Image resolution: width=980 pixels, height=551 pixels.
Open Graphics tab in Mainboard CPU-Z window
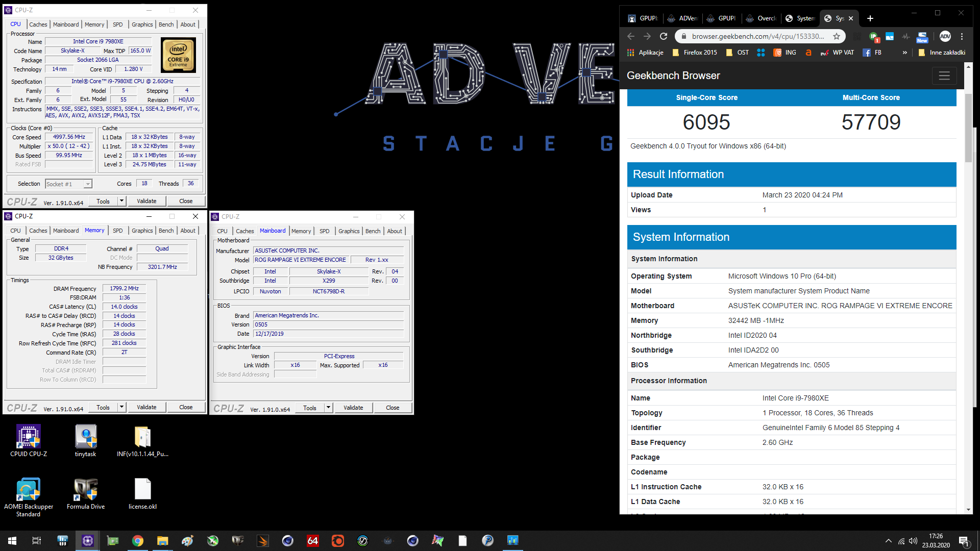point(349,231)
